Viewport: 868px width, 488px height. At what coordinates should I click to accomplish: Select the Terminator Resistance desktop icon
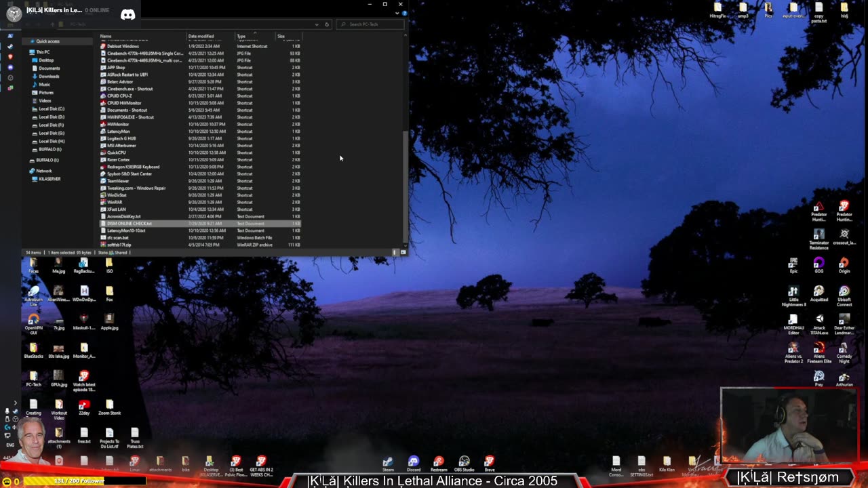(x=818, y=239)
